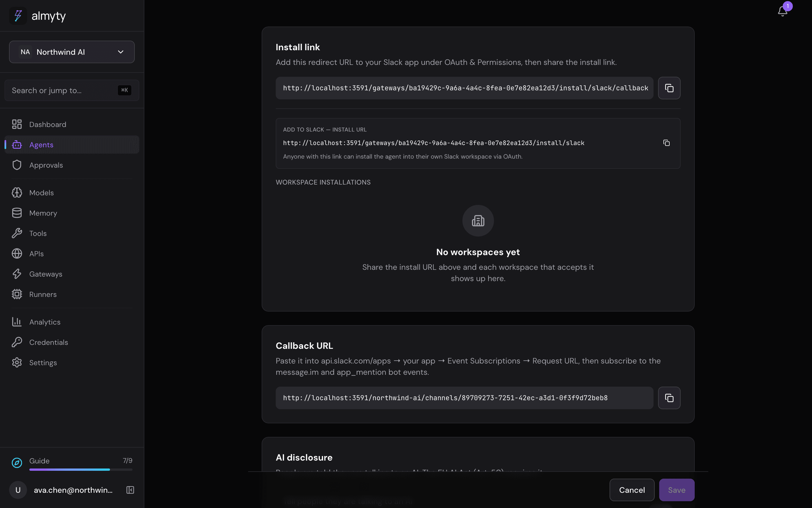The height and width of the screenshot is (508, 812).
Task: Click the ⌘K shortcut badge
Action: pos(125,90)
